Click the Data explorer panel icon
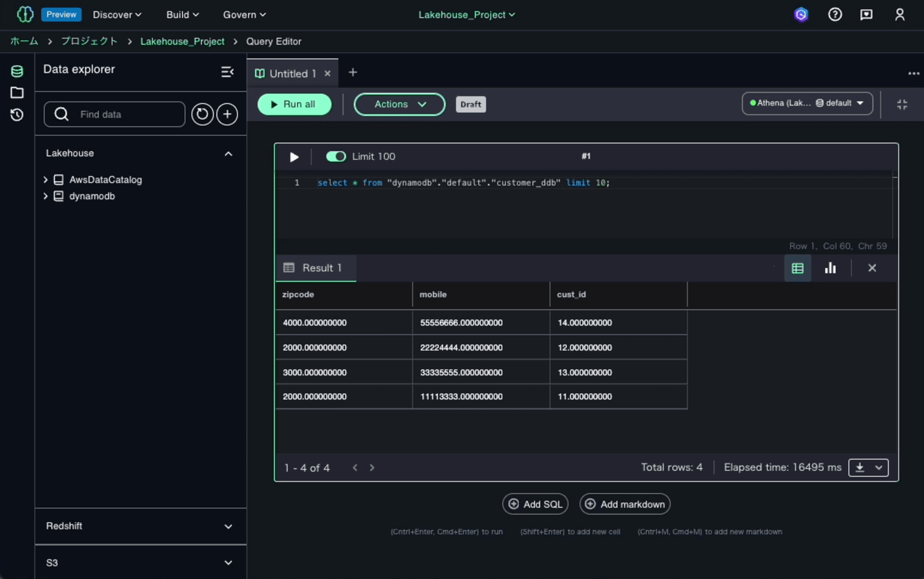This screenshot has height=579, width=924. click(x=17, y=71)
